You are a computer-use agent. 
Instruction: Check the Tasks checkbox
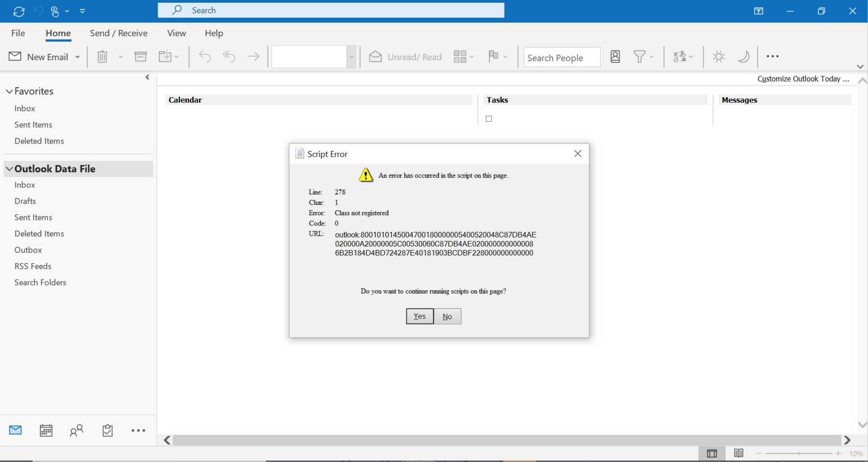point(489,119)
